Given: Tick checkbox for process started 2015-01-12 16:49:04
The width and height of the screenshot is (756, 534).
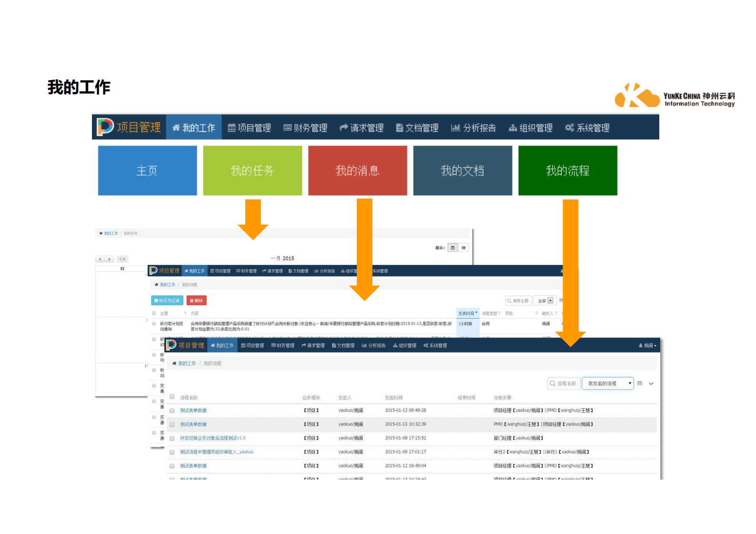Looking at the screenshot, I should (172, 466).
